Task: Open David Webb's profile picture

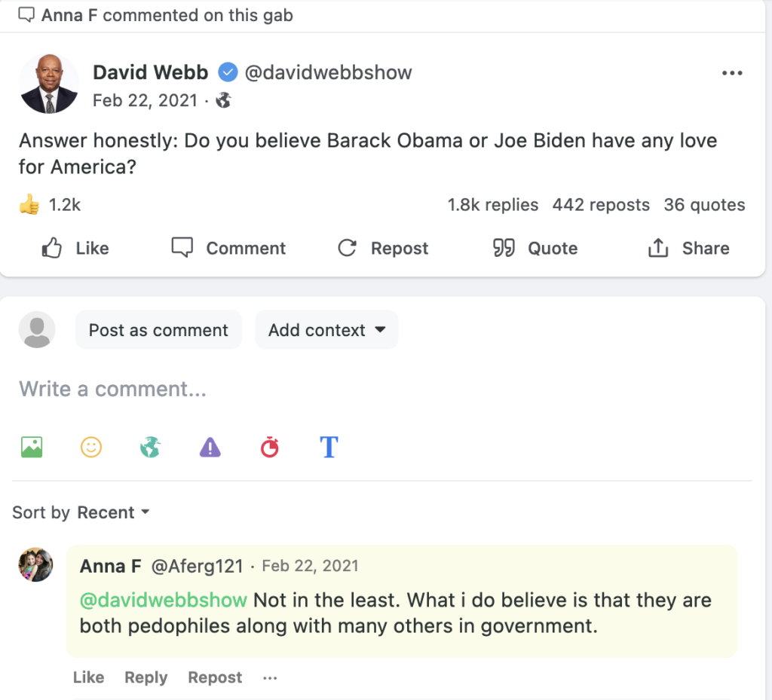Action: point(48,84)
